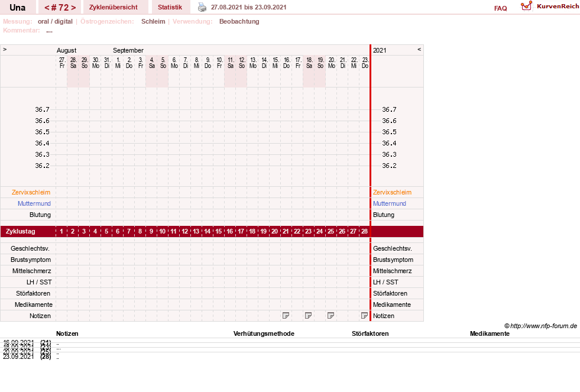Click the '<' arrow right of 2021 header
This screenshot has width=580, height=392.
pyautogui.click(x=419, y=49)
